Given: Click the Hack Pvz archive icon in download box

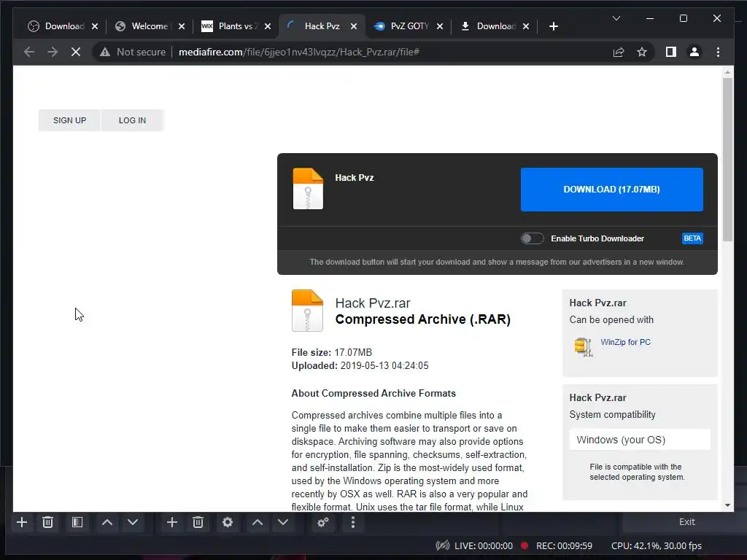Looking at the screenshot, I should pyautogui.click(x=308, y=189).
